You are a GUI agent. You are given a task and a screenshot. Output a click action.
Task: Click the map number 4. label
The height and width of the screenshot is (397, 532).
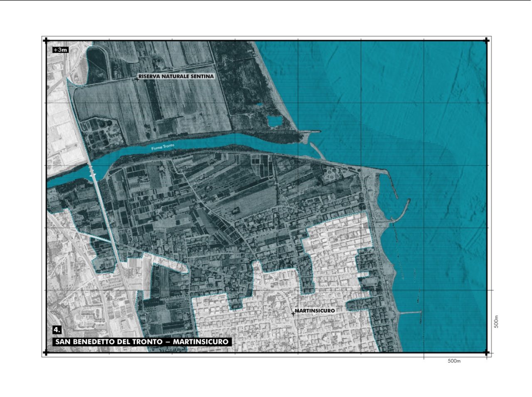pos(57,330)
